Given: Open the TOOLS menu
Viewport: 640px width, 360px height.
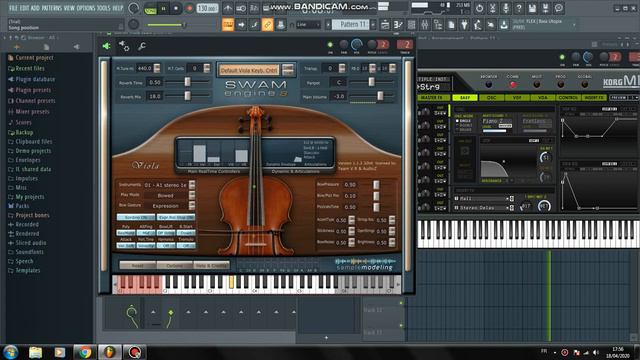Looking at the screenshot, I should tap(104, 8).
